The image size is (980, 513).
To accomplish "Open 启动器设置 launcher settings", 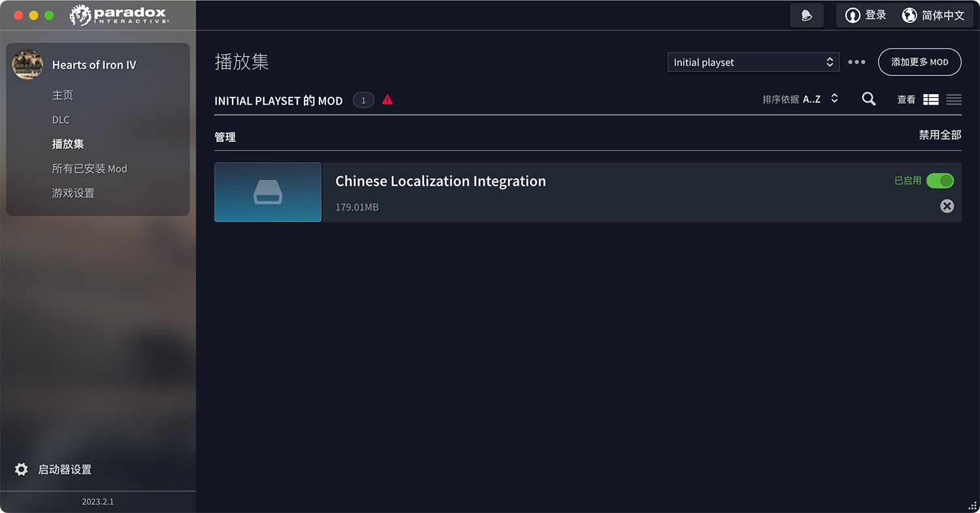I will click(65, 469).
